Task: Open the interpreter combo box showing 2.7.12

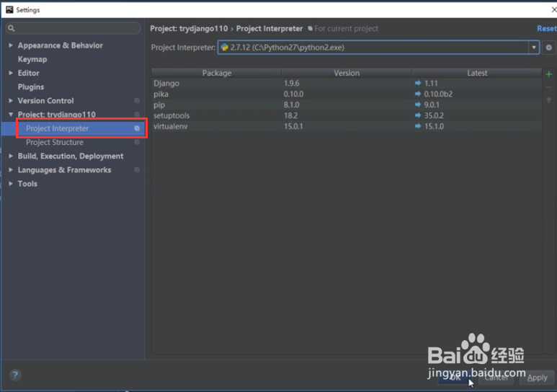Action: 378,48
